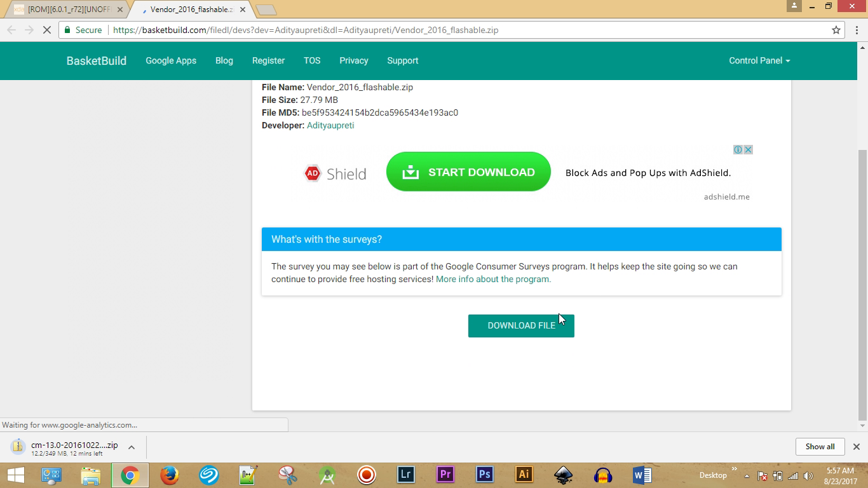The width and height of the screenshot is (868, 488).
Task: Open the taskbar clock showing 5:57 AM
Action: [x=839, y=475]
